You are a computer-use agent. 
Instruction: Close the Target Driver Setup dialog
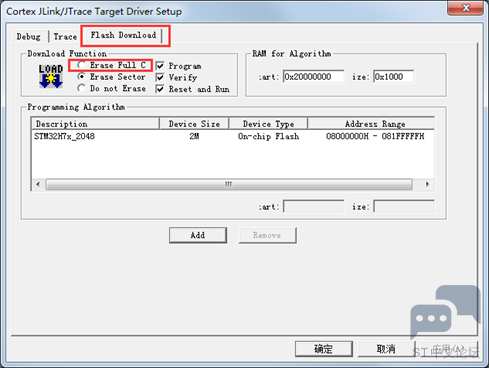pos(466,8)
